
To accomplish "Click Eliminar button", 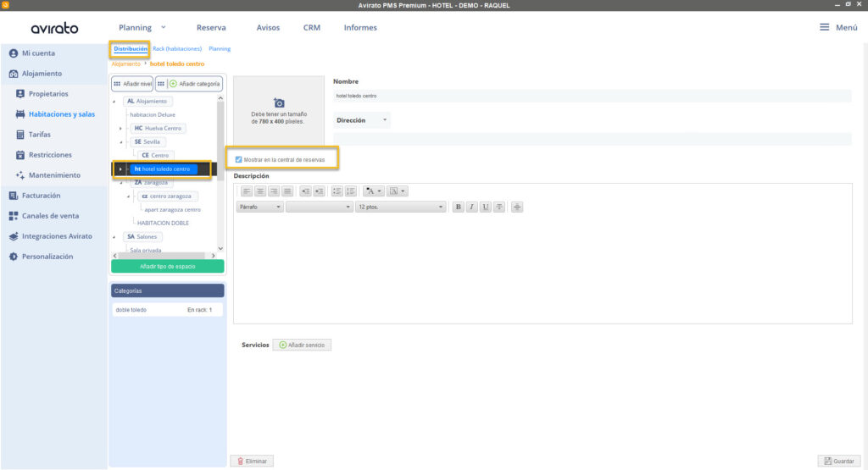I will tap(252, 462).
